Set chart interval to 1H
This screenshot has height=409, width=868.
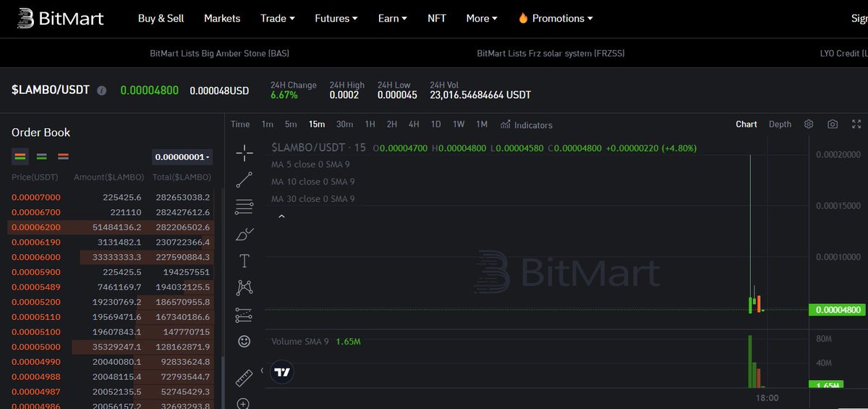(x=370, y=125)
